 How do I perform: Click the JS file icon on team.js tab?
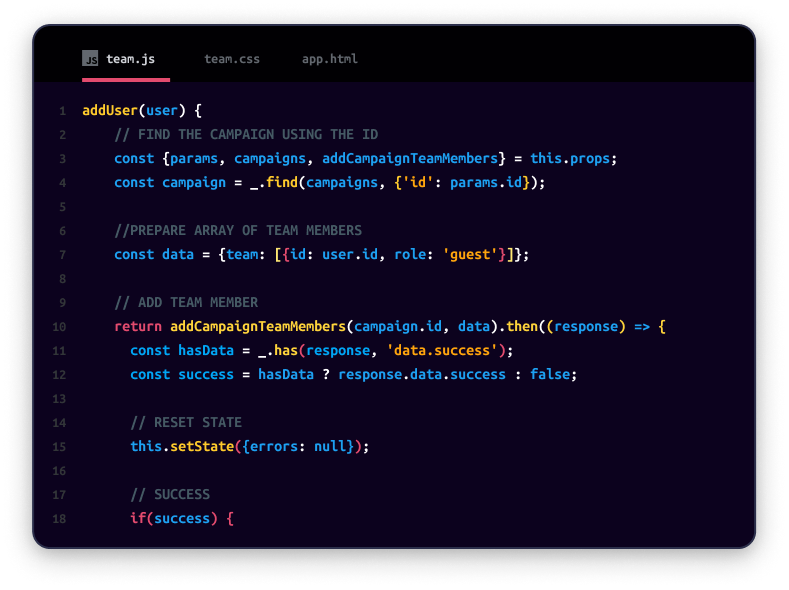point(91,59)
